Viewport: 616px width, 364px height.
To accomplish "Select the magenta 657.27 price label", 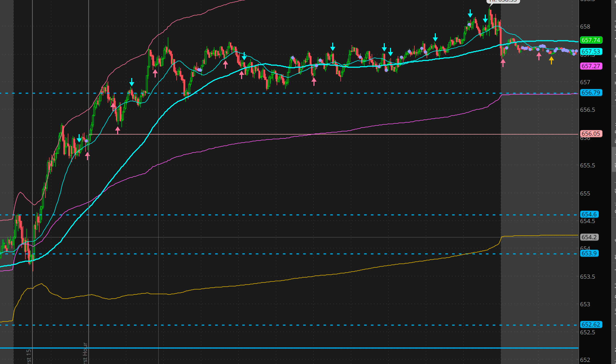I will 591,66.
